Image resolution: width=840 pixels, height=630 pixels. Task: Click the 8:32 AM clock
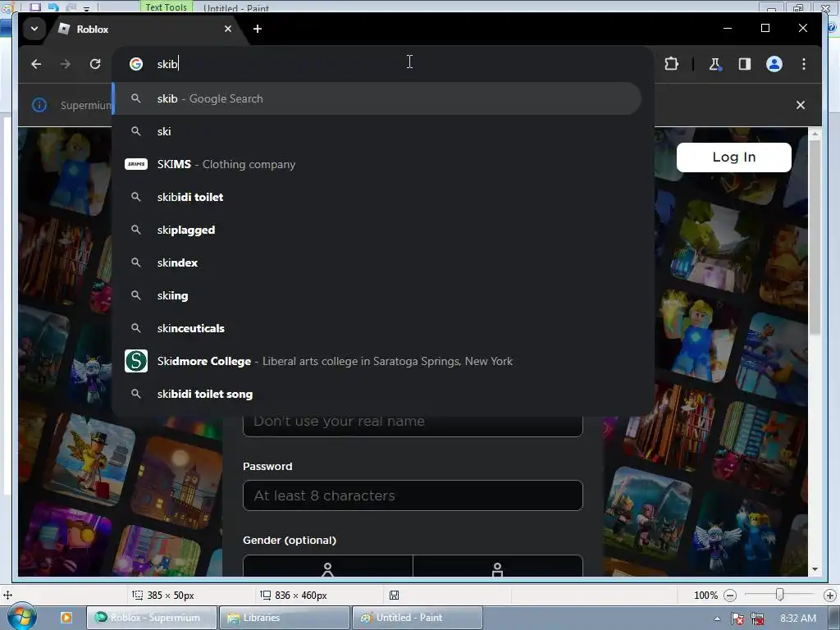[798, 619]
